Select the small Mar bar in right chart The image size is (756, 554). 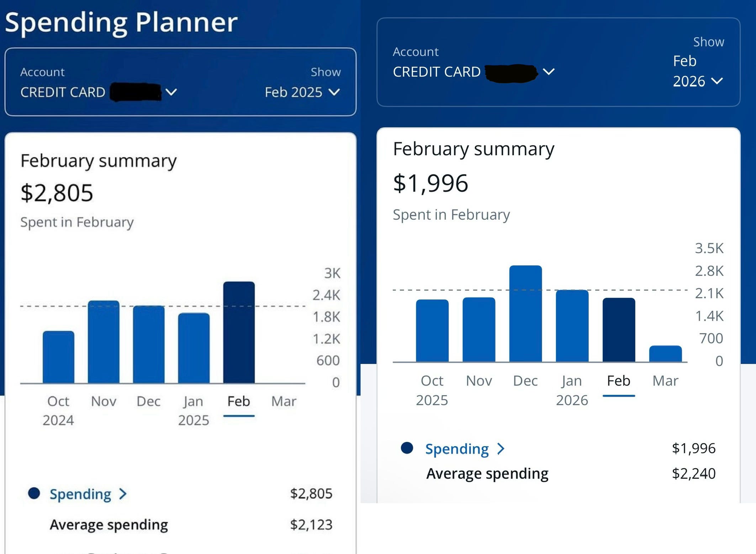(665, 354)
